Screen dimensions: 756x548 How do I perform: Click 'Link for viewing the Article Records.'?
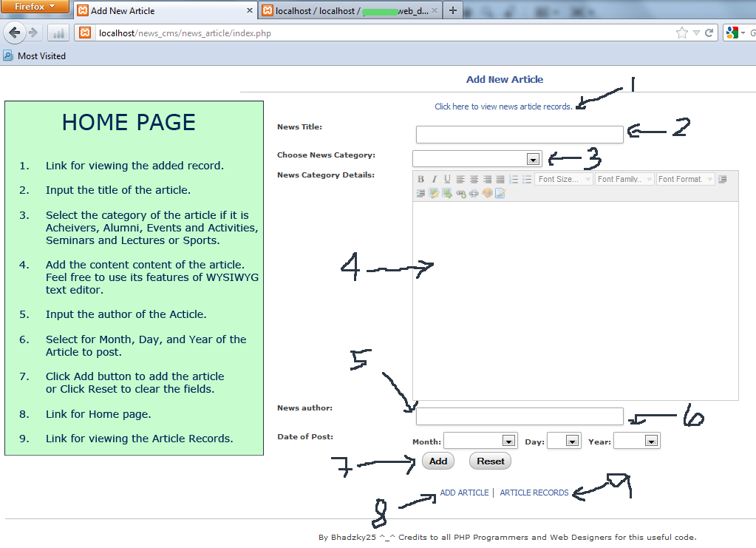tap(140, 439)
